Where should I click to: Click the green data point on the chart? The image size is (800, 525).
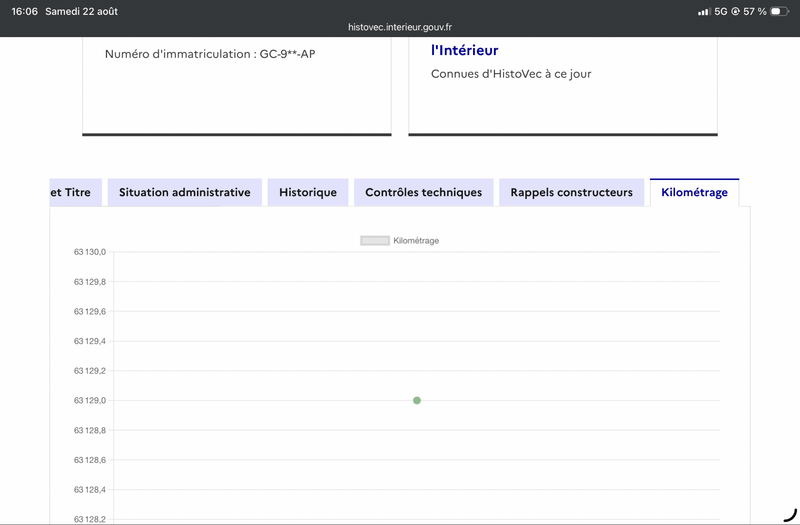click(x=417, y=401)
